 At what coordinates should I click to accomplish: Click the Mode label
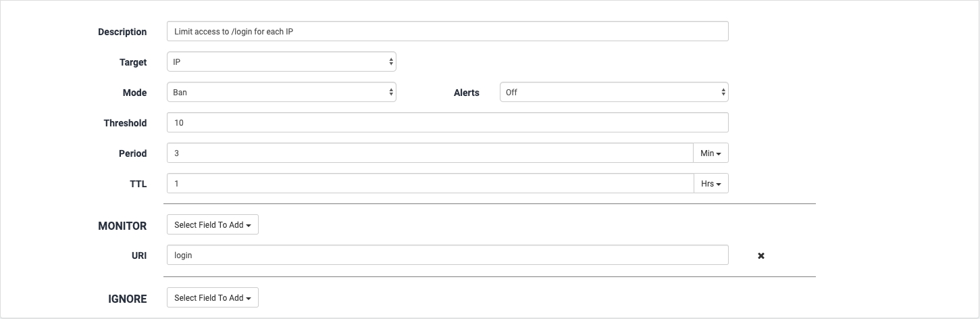pos(134,93)
